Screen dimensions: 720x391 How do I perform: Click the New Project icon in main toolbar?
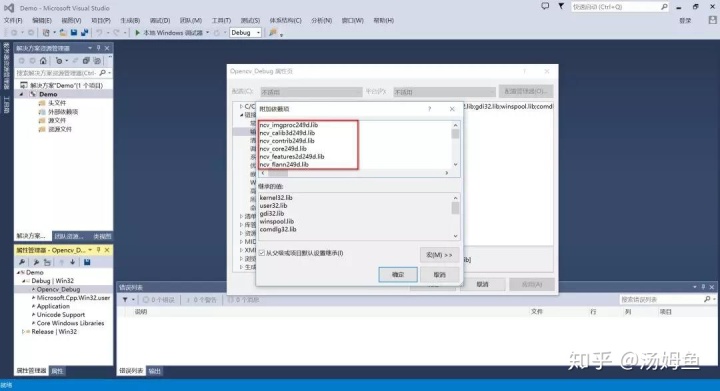[46, 33]
